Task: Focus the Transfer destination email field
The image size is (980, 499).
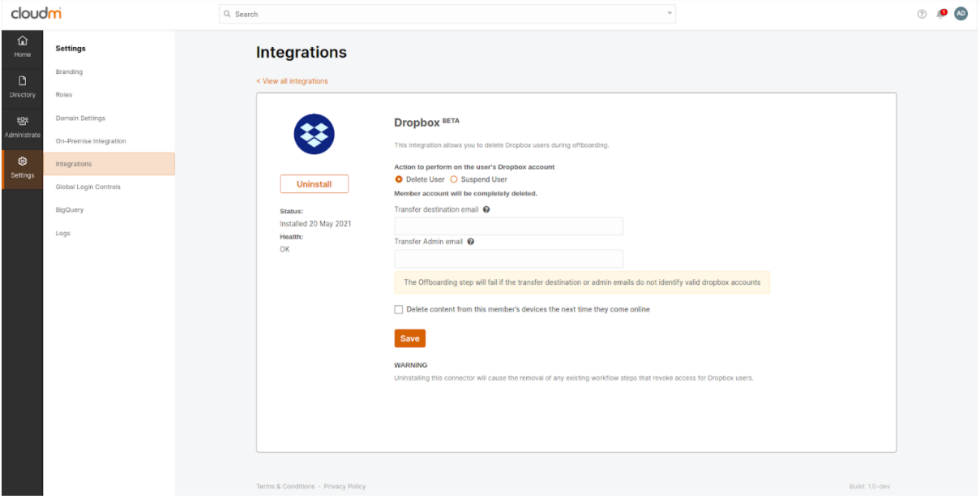Action: coord(509,226)
